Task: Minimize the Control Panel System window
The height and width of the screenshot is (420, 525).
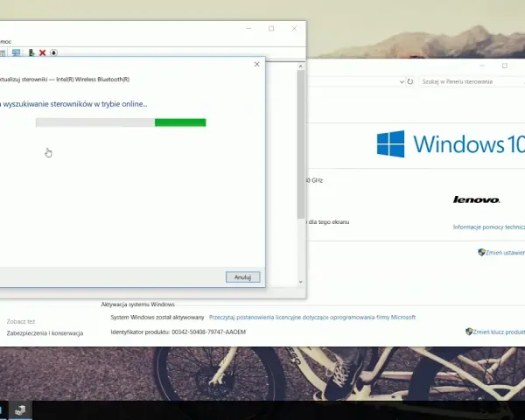Action: [482, 66]
